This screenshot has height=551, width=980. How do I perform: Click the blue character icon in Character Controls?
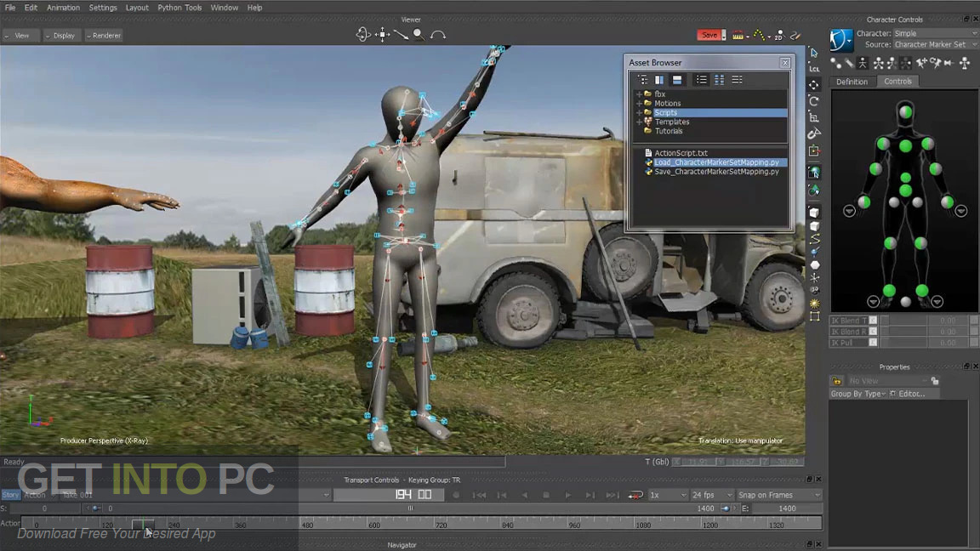pyautogui.click(x=840, y=39)
